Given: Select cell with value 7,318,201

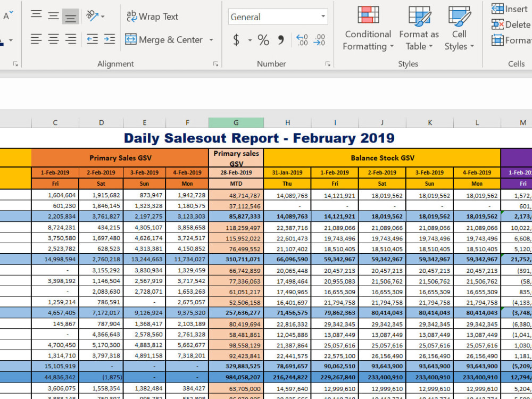Looking at the screenshot, I should pos(187,355).
